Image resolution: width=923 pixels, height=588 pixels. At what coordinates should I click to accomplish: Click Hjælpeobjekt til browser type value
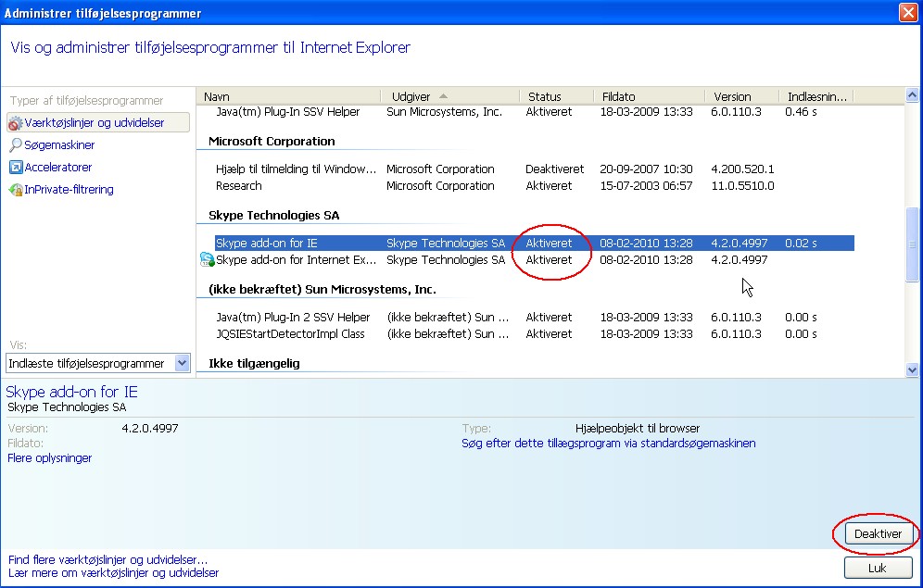pos(638,428)
